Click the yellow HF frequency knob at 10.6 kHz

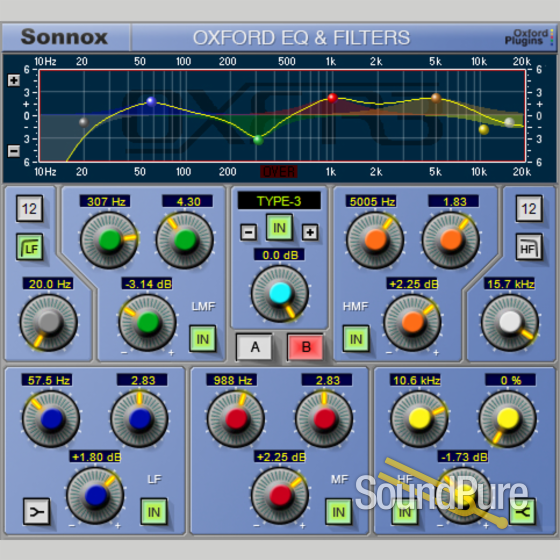pyautogui.click(x=419, y=419)
